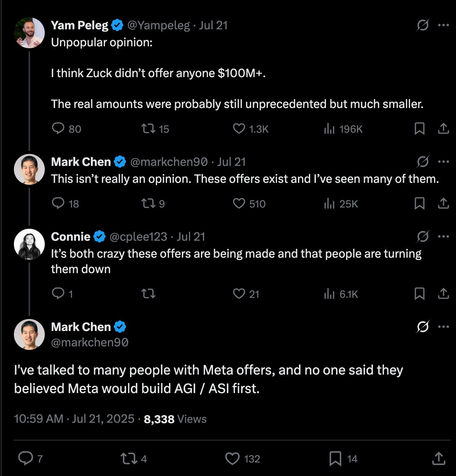
Task: View analytics for Yam Peleg's 196K-view tweet
Action: pos(329,128)
